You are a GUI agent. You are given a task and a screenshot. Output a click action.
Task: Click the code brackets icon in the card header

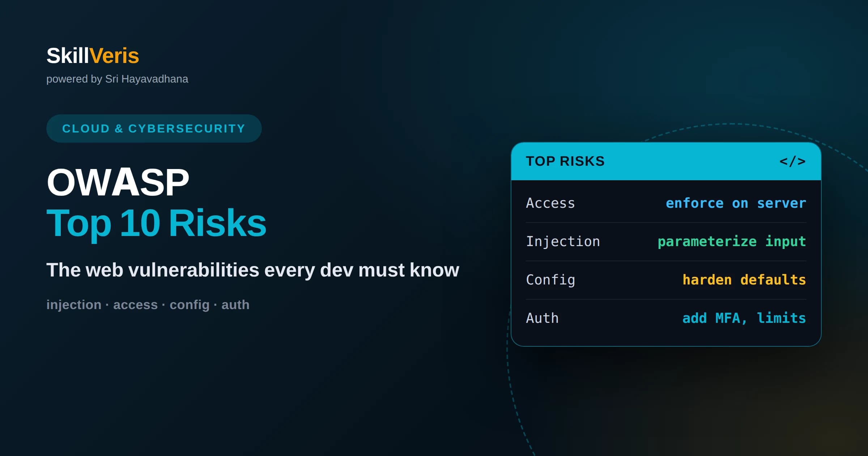[792, 161]
